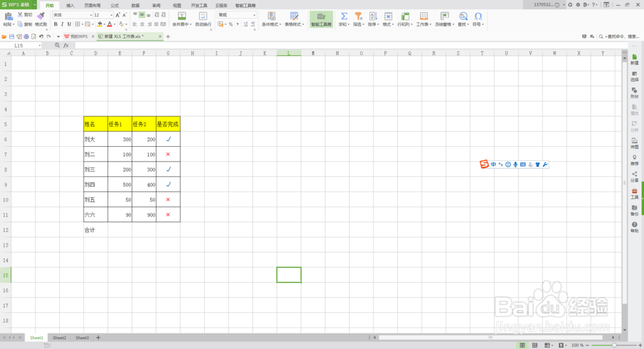This screenshot has width=644, height=349.
Task: Click the Conditional Formatting (条件格式) icon
Action: [x=271, y=16]
